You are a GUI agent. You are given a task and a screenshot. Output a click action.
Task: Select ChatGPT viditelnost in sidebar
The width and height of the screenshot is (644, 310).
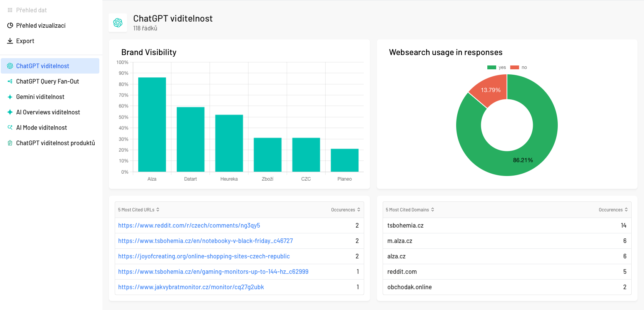[43, 66]
